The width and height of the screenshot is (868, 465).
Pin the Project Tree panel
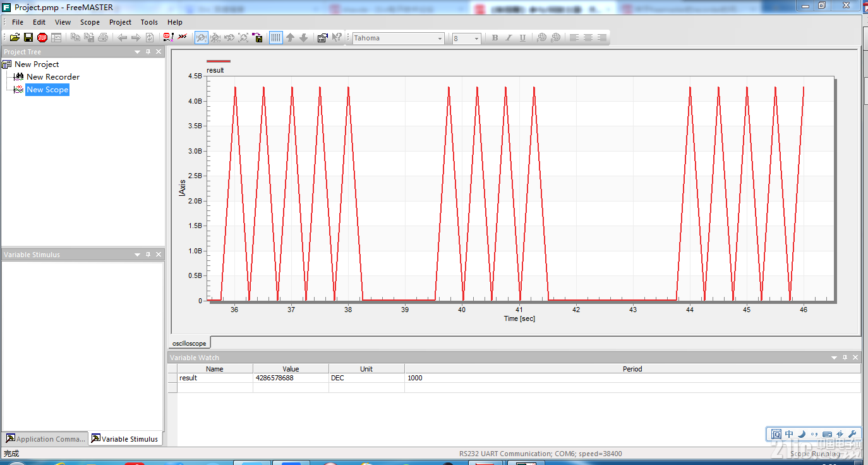(x=148, y=52)
